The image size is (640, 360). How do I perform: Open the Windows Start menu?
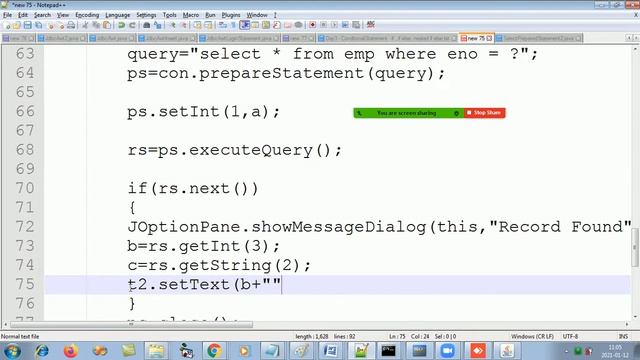click(12, 351)
